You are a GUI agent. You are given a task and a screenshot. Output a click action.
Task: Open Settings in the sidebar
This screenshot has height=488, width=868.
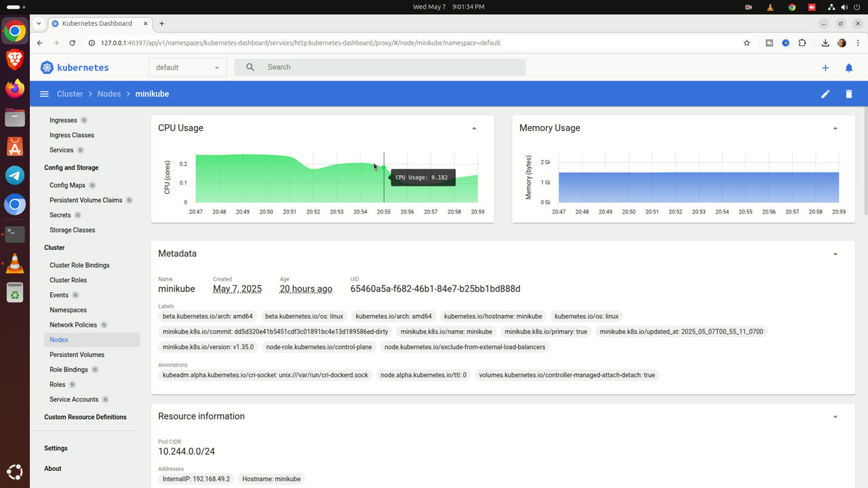(x=56, y=448)
